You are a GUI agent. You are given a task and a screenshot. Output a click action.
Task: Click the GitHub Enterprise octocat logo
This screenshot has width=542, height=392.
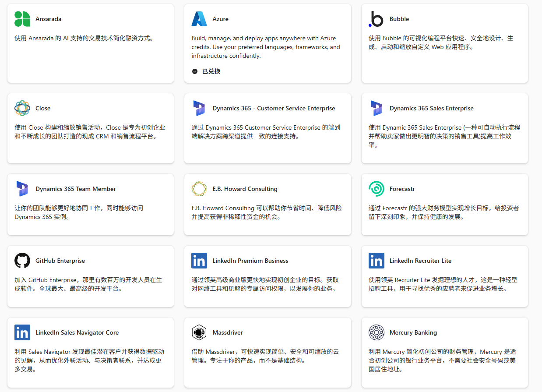(22, 261)
